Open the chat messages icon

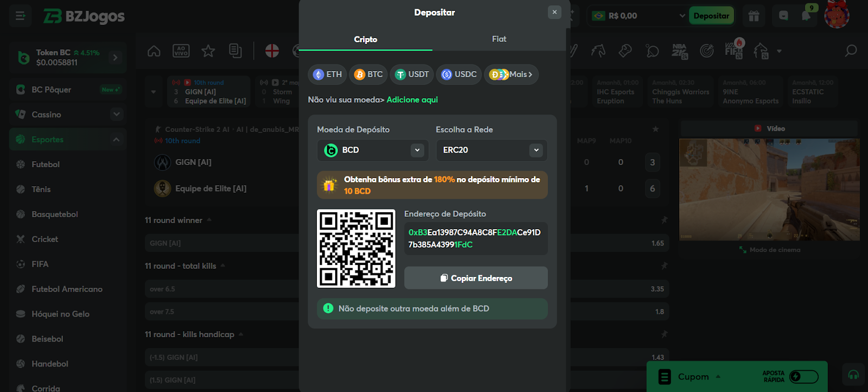pos(783,16)
